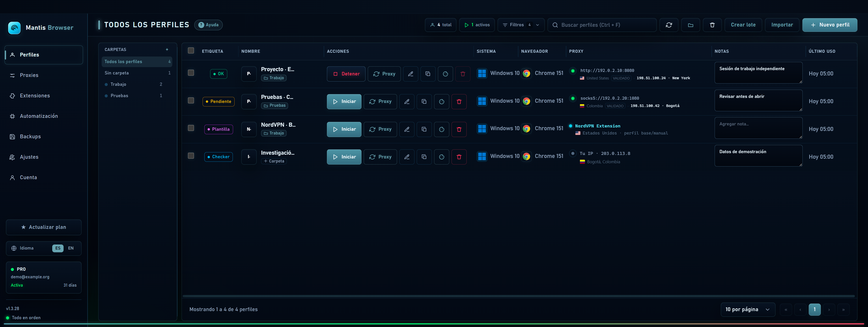Duplicate the Proyecto profile with copy icon

pyautogui.click(x=428, y=74)
